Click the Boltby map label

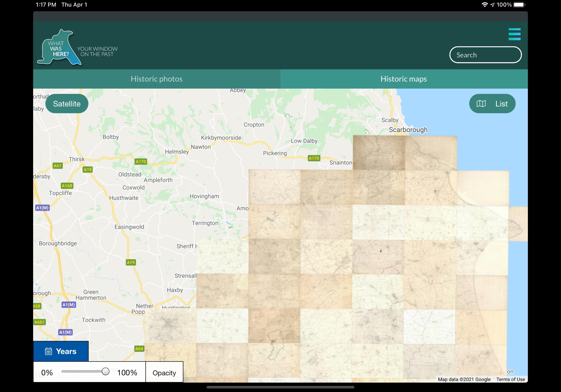tap(111, 137)
